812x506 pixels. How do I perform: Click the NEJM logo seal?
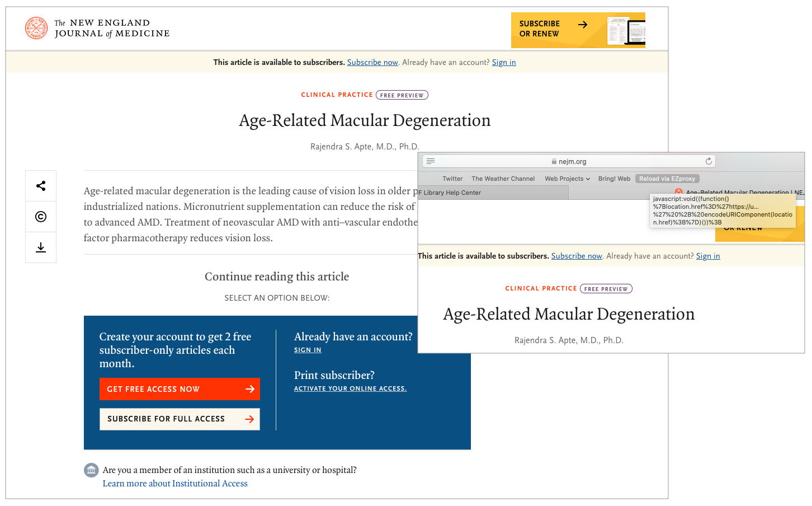36,28
